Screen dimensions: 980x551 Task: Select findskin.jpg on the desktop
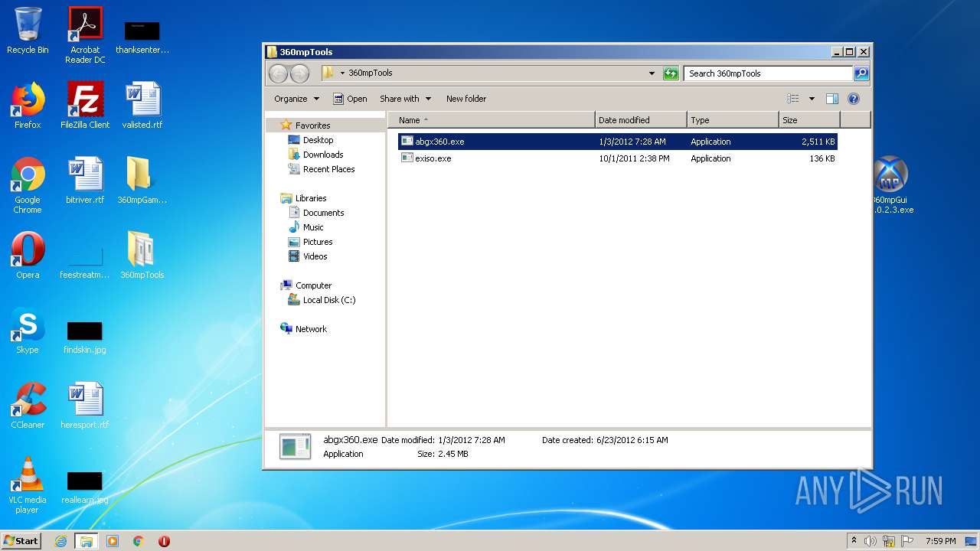pyautogui.click(x=85, y=337)
